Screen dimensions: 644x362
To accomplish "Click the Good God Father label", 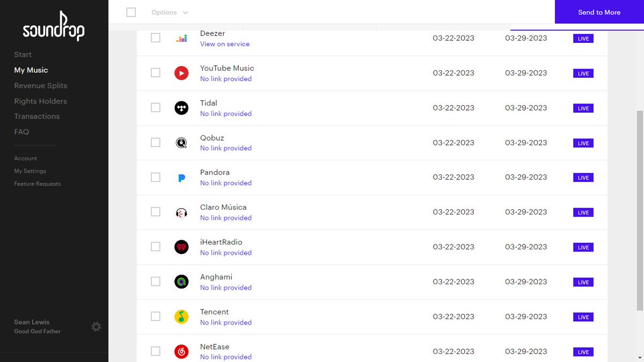I will pyautogui.click(x=38, y=331).
